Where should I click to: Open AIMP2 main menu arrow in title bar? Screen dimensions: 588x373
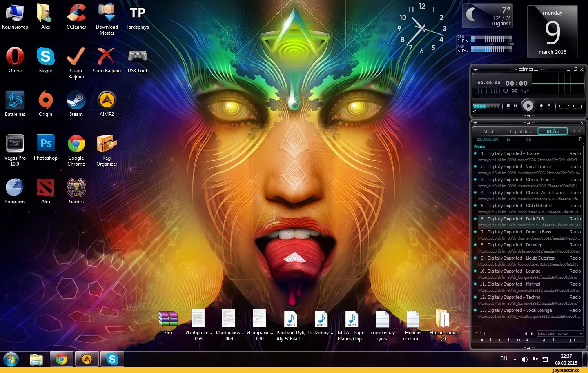[x=475, y=69]
